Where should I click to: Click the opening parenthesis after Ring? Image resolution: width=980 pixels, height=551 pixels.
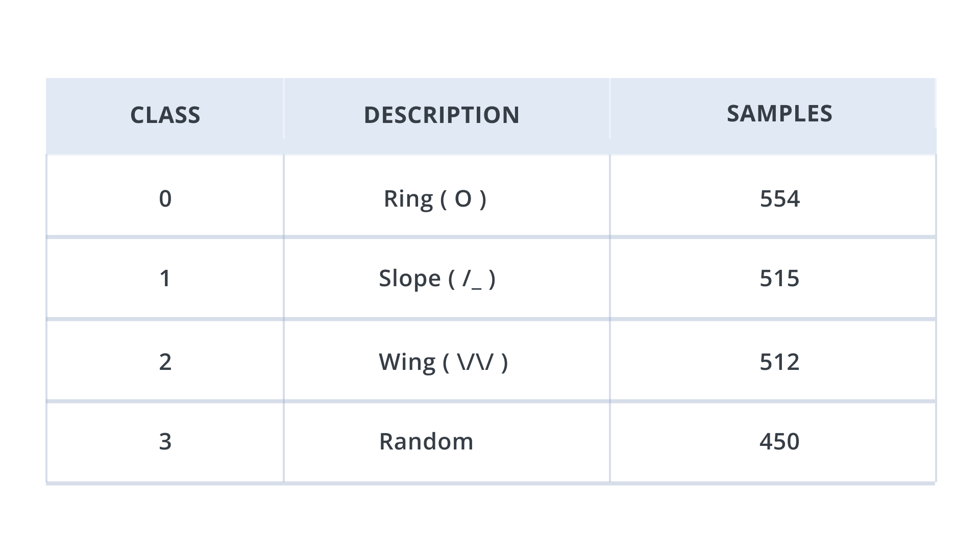444,199
